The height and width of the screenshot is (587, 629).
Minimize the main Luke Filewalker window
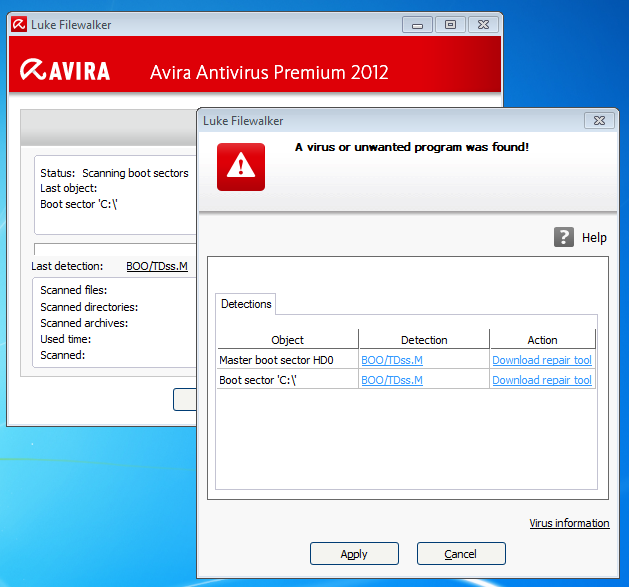[x=417, y=25]
